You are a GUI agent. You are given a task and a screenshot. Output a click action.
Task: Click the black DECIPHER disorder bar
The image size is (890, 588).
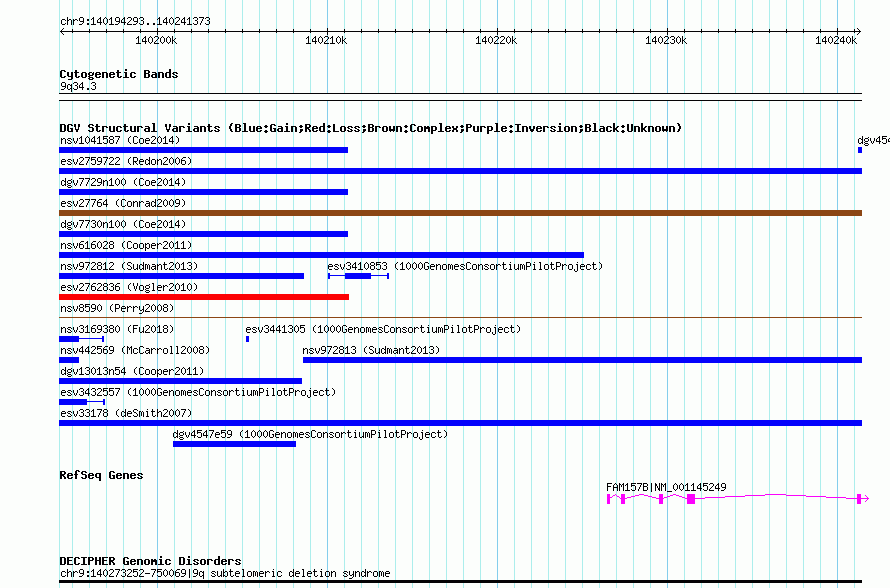pyautogui.click(x=460, y=581)
